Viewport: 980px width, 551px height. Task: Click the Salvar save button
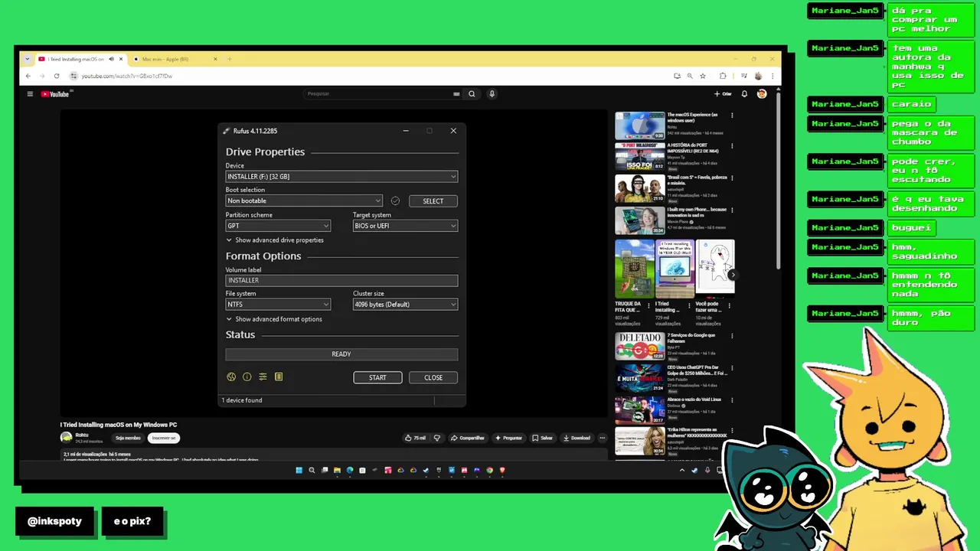pyautogui.click(x=543, y=438)
